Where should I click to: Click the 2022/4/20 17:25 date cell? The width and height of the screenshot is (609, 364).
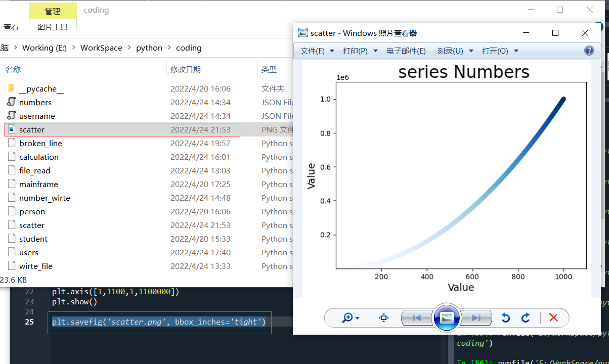pos(200,184)
